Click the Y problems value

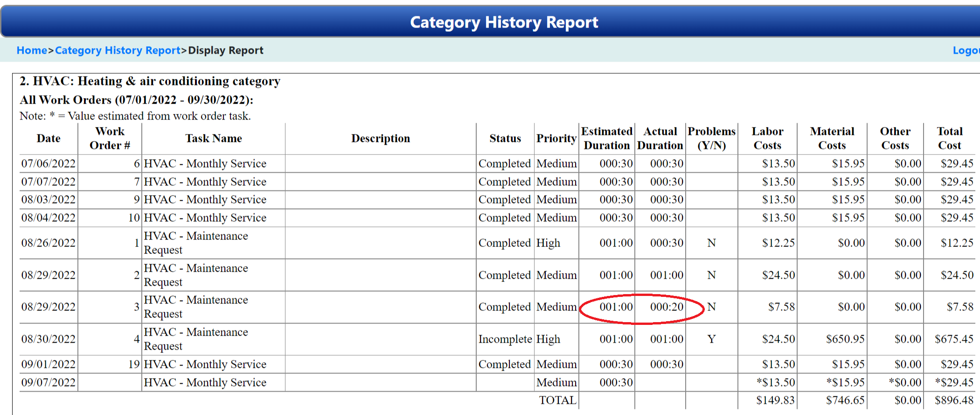(x=711, y=339)
